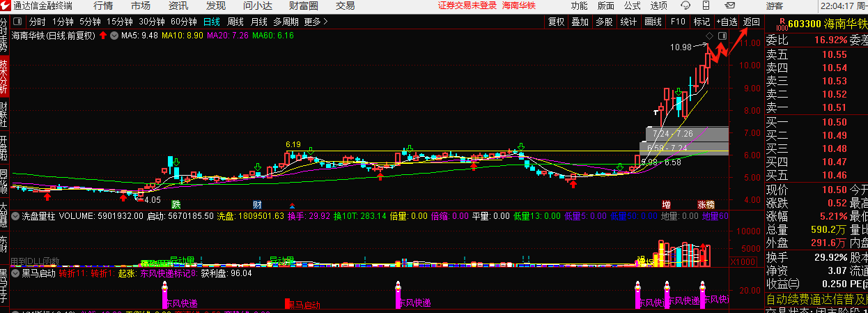The image size is (868, 313).
Task: Open the 行情 menu
Action: 103,6
